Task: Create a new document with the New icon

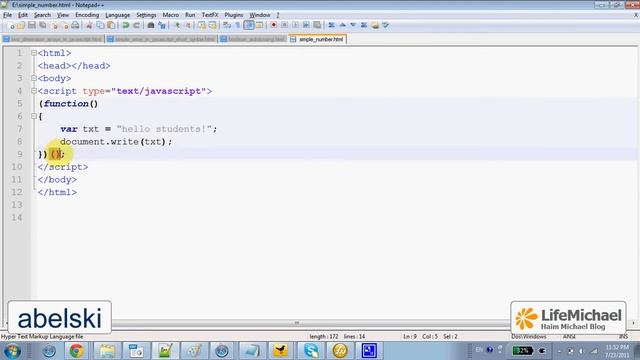Action: point(11,25)
